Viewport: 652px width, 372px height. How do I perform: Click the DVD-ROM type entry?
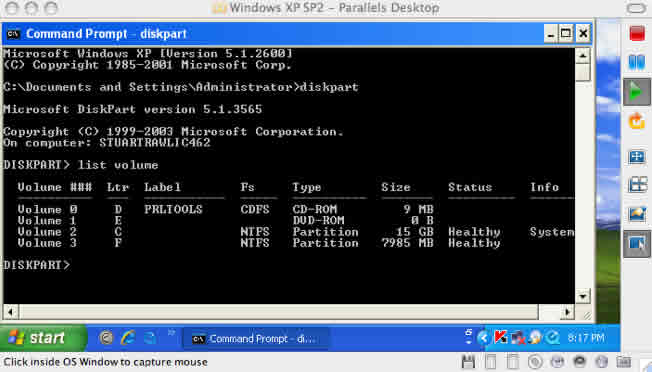pyautogui.click(x=318, y=220)
